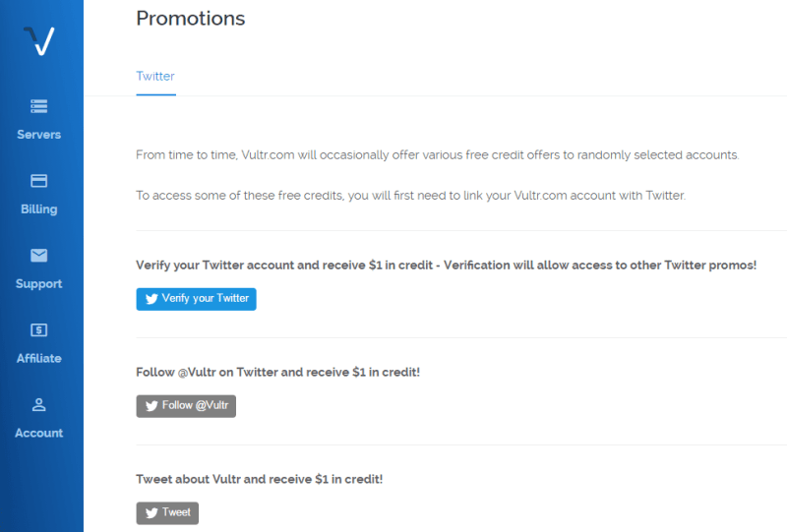This screenshot has height=532, width=787.
Task: Click the bird icon on the Tweet button
Action: pyautogui.click(x=151, y=513)
